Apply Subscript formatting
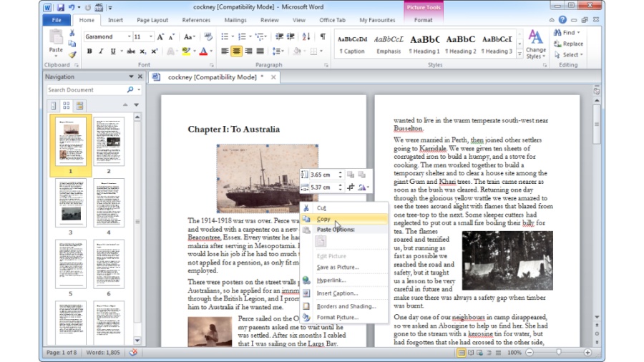This screenshot has width=644, height=362. [142, 52]
